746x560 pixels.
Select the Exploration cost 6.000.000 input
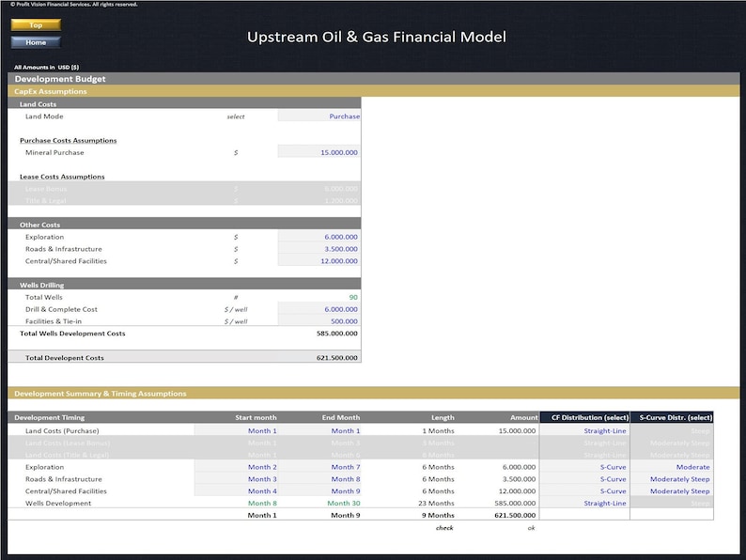[319, 237]
